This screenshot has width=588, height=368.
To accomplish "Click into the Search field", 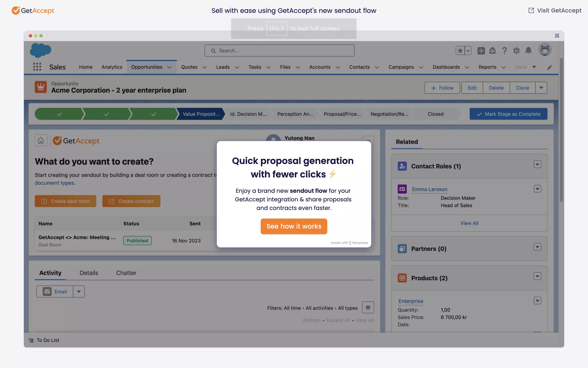I will 280,51.
